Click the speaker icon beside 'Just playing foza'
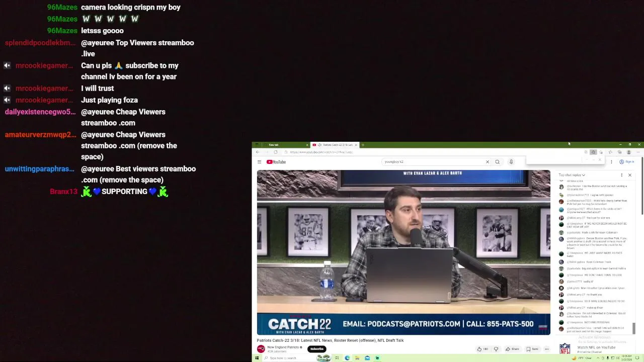This screenshot has width=644, height=362. [x=7, y=100]
